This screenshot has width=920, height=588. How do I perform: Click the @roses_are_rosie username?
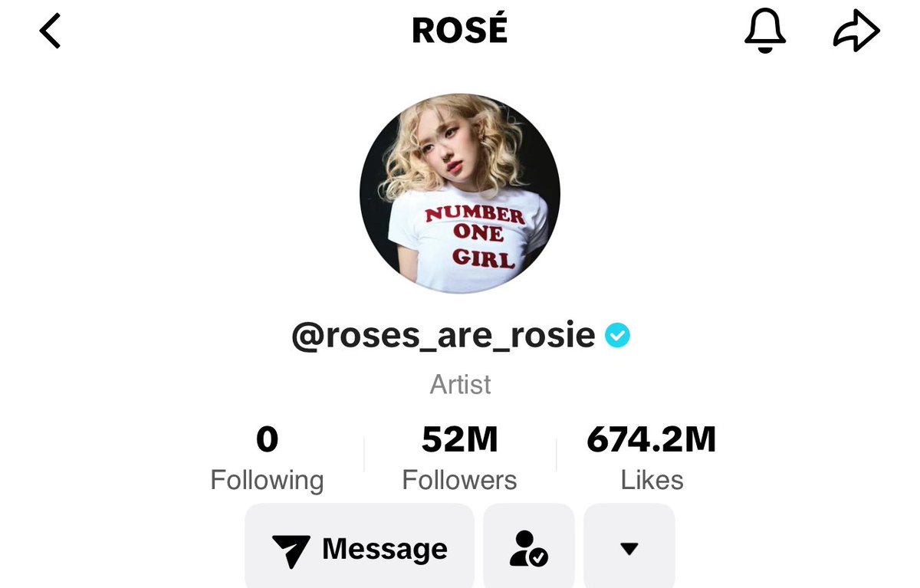tap(444, 336)
